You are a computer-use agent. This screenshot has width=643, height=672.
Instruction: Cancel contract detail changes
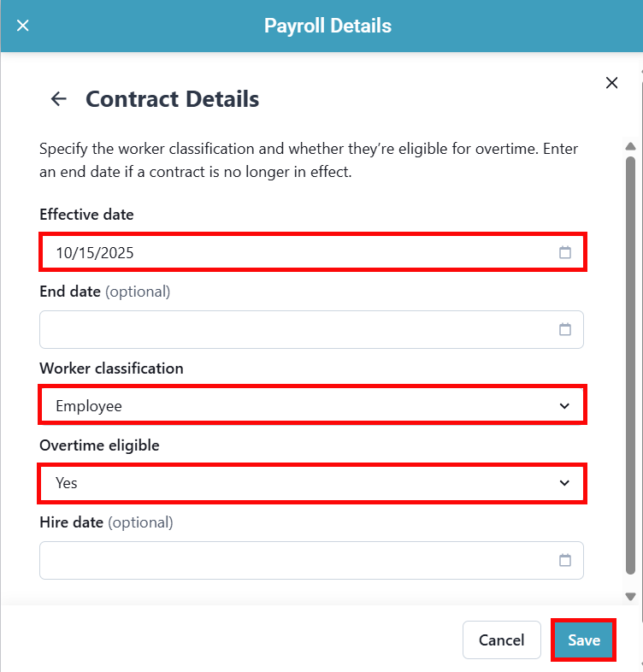(502, 640)
